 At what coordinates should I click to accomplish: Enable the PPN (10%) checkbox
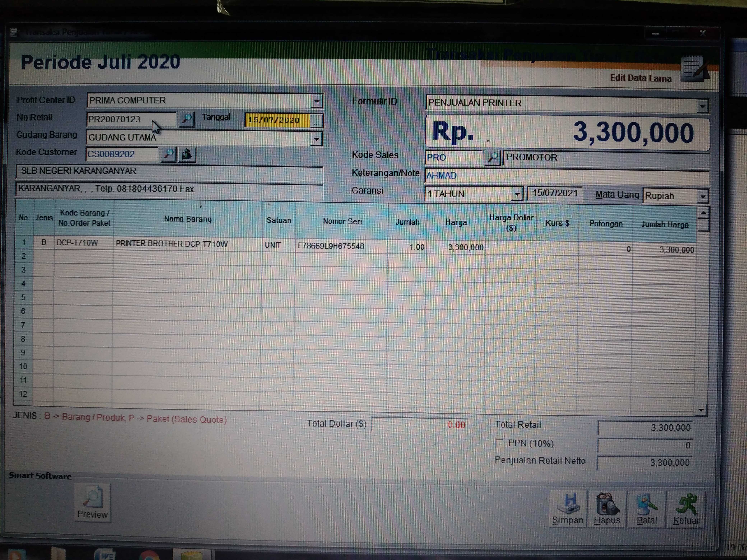[499, 443]
